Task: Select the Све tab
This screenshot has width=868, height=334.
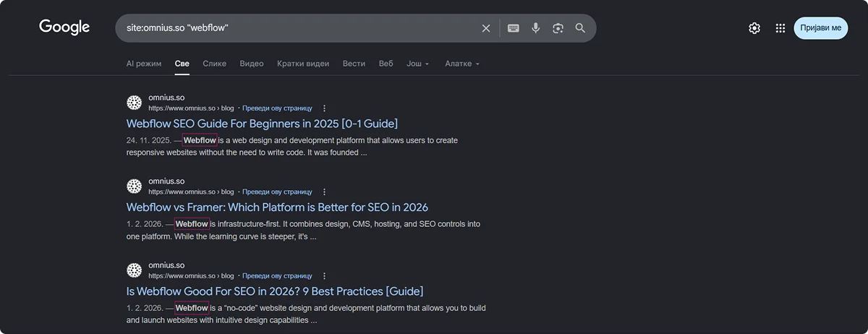Action: [x=182, y=64]
